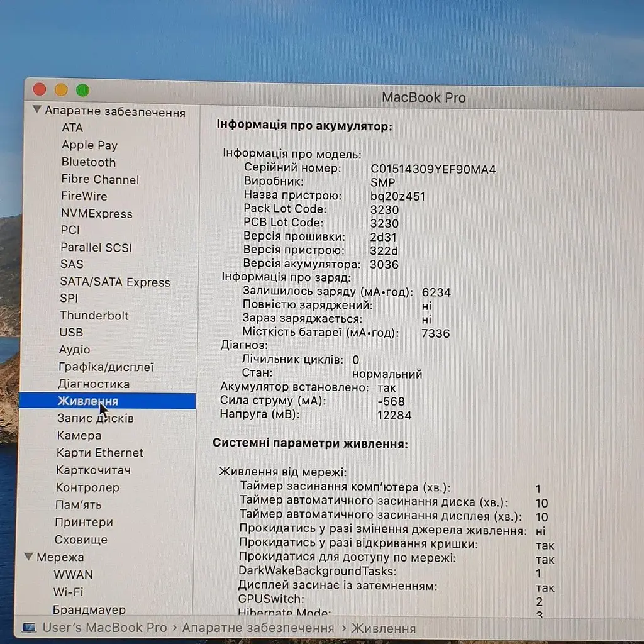
Task: Select SATA/SATA Express entry
Action: 115,282
